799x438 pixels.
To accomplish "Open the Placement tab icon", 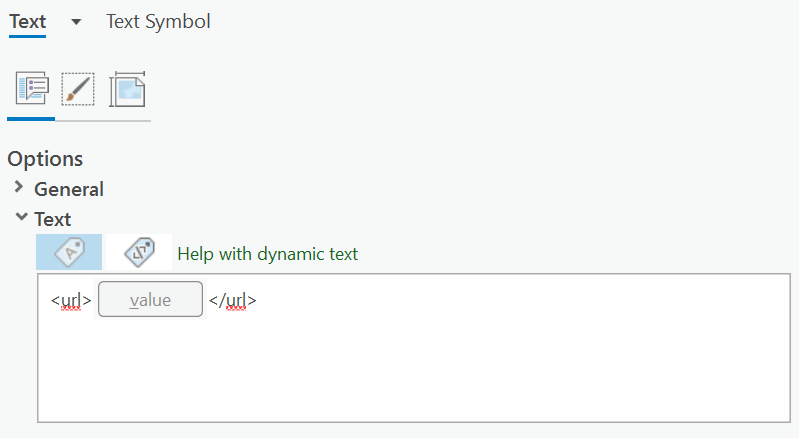I will (x=127, y=90).
